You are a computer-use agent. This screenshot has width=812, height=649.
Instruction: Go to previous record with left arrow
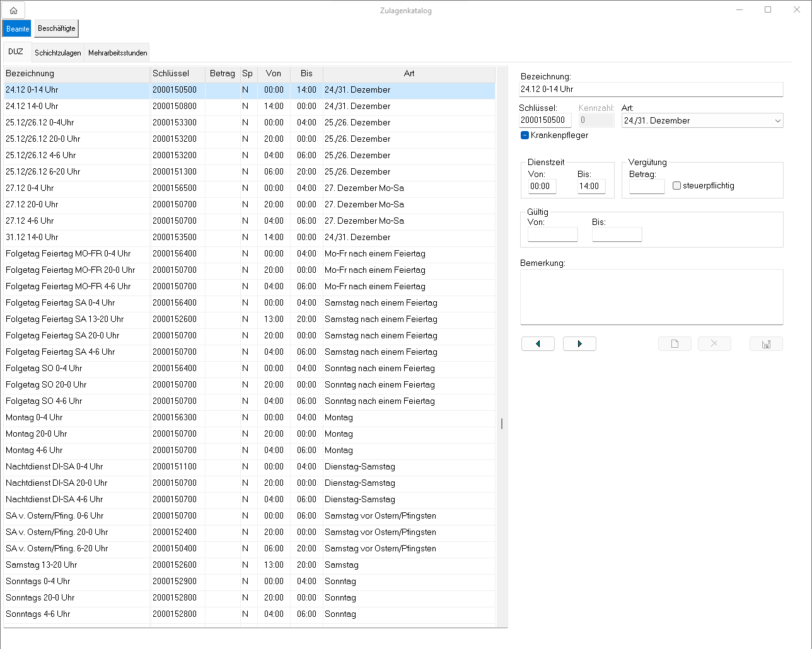538,343
